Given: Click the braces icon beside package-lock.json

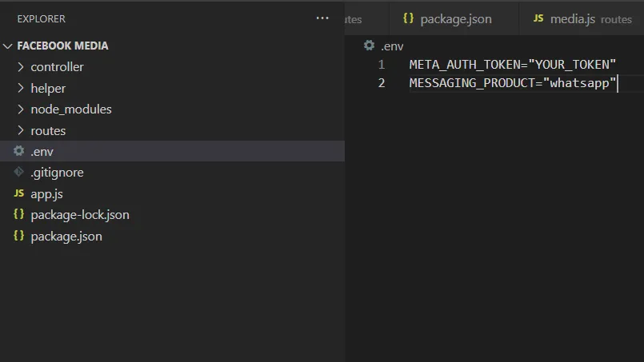Looking at the screenshot, I should point(19,214).
